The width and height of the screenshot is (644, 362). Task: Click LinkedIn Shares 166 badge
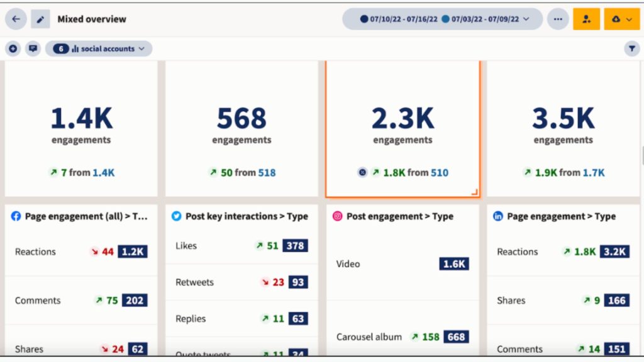(617, 300)
